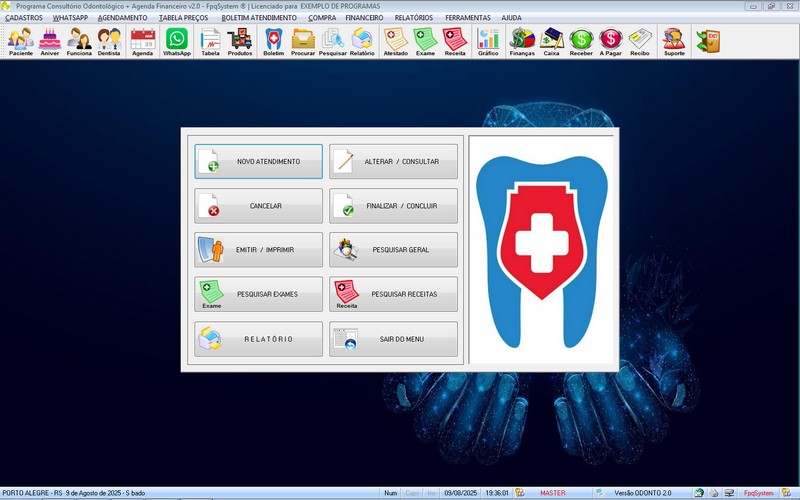Screen dimensions: 800x500
Task: Open the Caixa toolbar icon
Action: [x=551, y=41]
